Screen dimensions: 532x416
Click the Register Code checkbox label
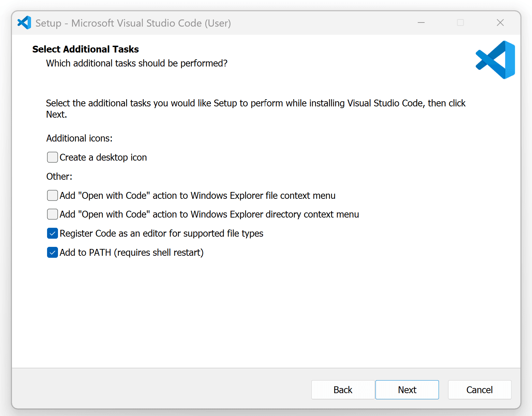pos(161,233)
